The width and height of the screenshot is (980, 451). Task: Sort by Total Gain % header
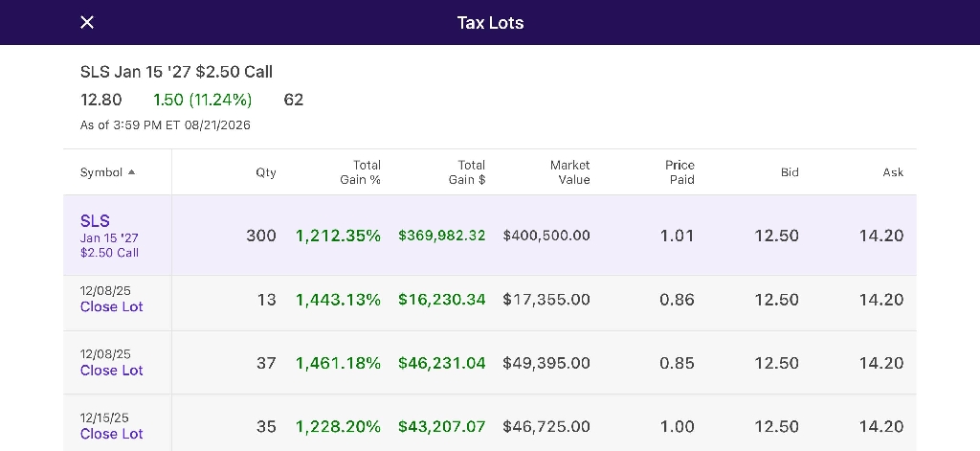(360, 172)
